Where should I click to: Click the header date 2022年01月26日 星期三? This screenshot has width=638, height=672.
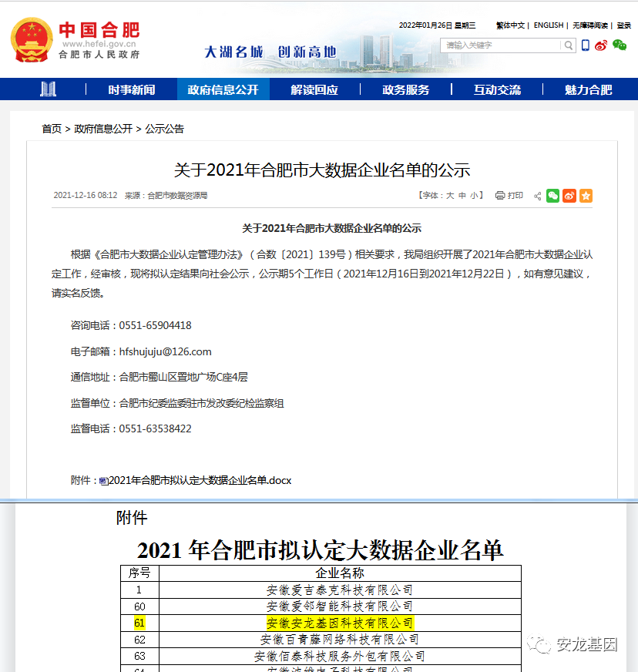click(x=437, y=25)
